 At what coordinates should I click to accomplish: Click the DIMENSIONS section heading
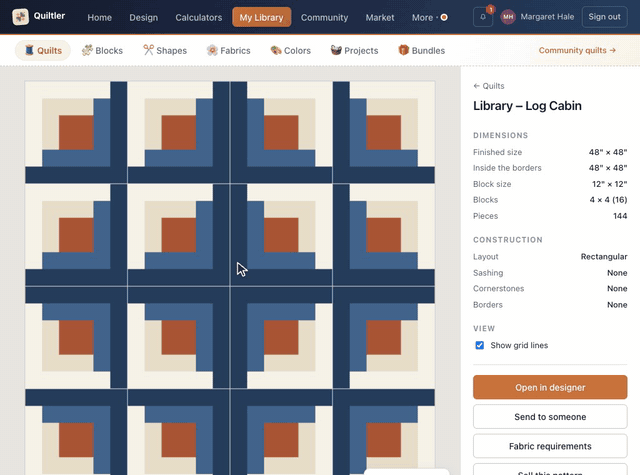[x=501, y=135]
